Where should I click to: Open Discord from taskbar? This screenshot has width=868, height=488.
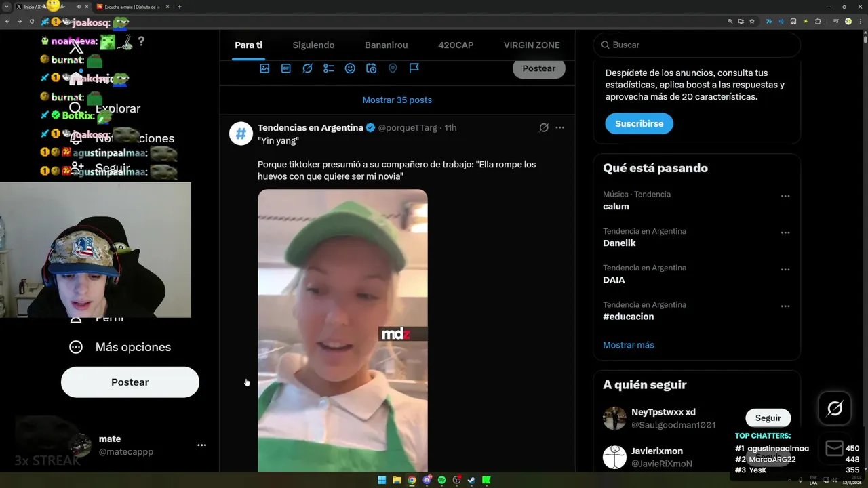coord(427,481)
